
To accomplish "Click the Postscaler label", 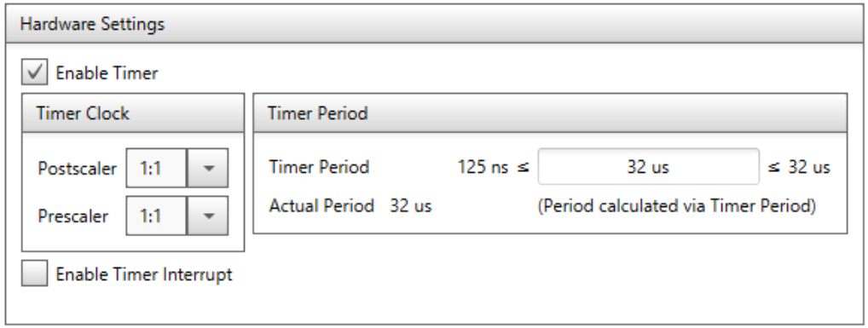I will 78,168.
